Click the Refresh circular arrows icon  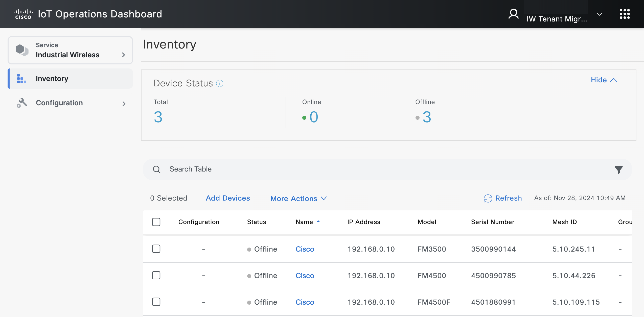pos(488,199)
